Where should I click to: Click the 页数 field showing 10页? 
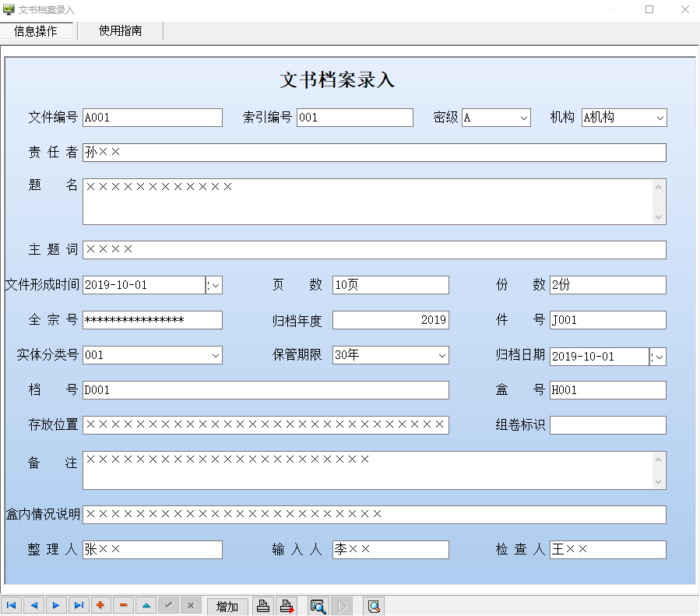tap(391, 285)
